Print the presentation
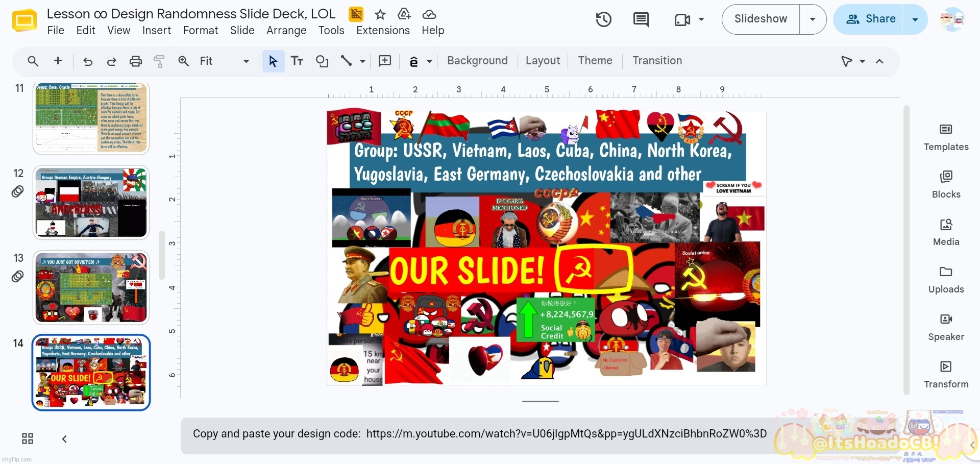The height and width of the screenshot is (464, 980). coord(135,61)
